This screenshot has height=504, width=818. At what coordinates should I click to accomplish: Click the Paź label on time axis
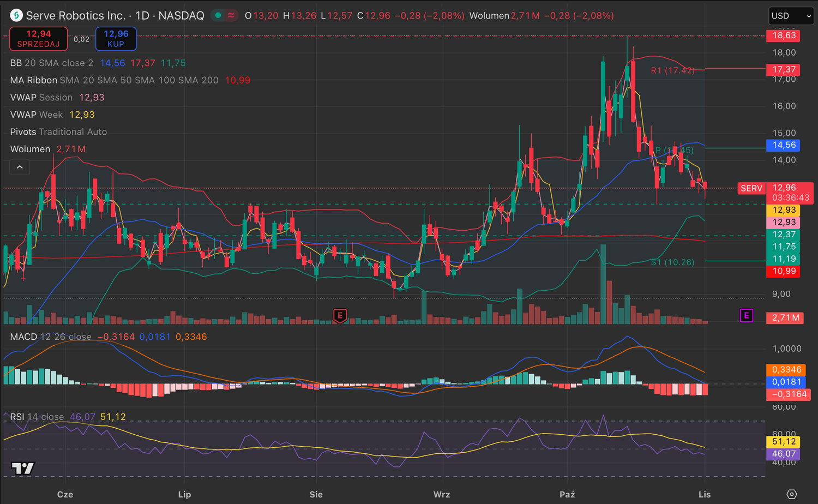coord(567,494)
